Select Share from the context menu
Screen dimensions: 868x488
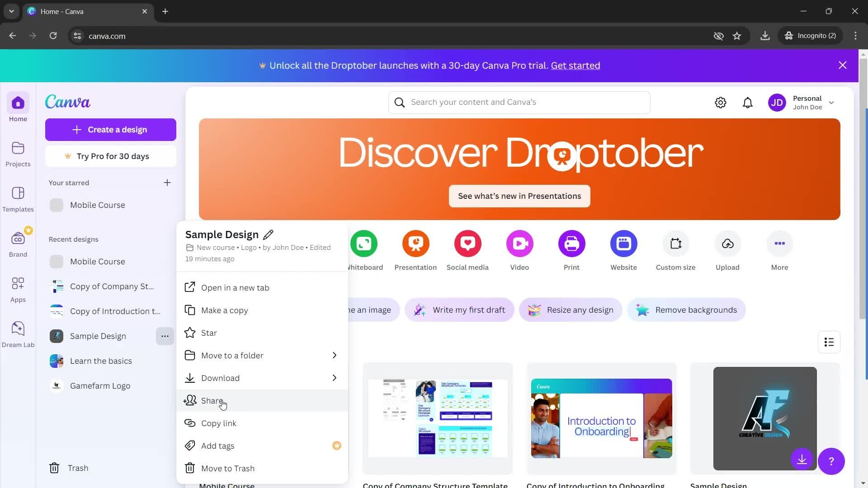pos(212,400)
